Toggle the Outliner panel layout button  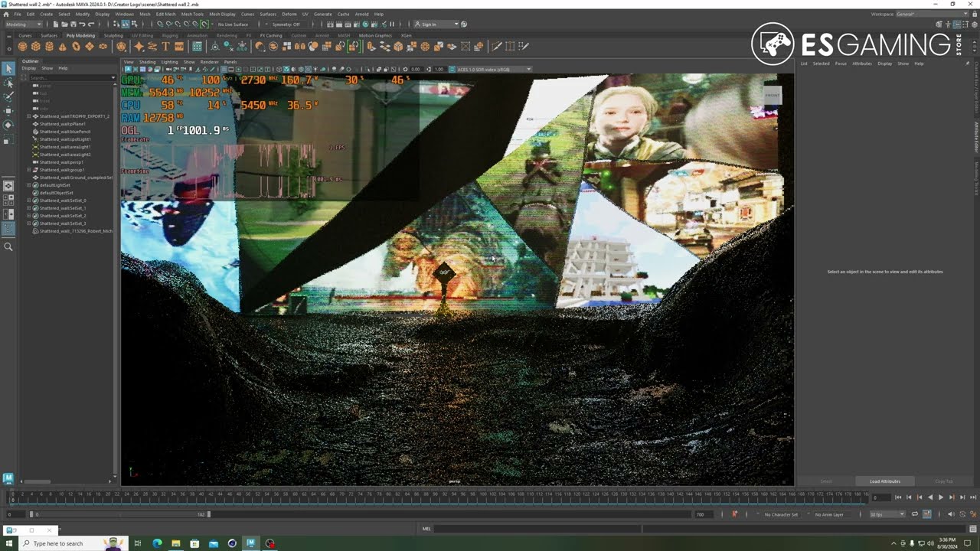[x=8, y=228]
